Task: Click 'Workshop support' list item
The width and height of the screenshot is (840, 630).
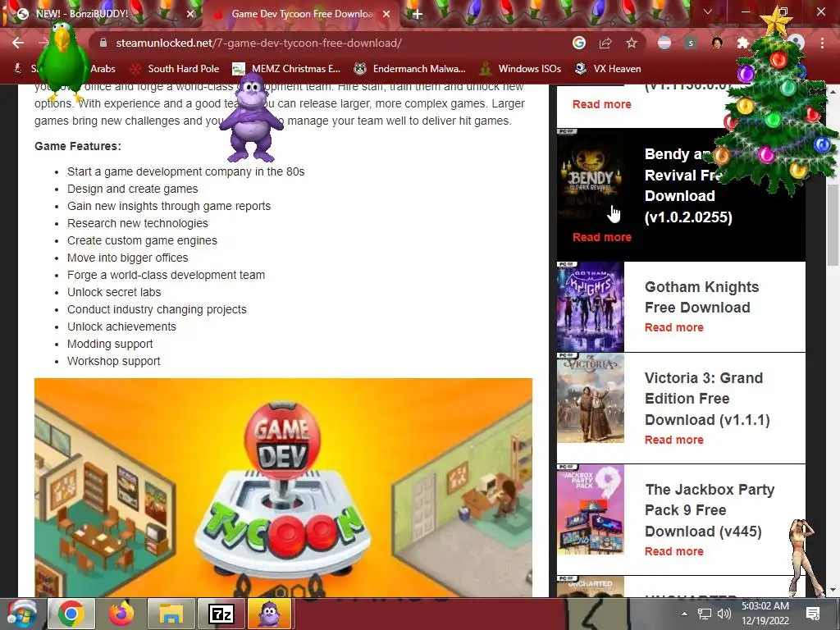Action: [113, 361]
